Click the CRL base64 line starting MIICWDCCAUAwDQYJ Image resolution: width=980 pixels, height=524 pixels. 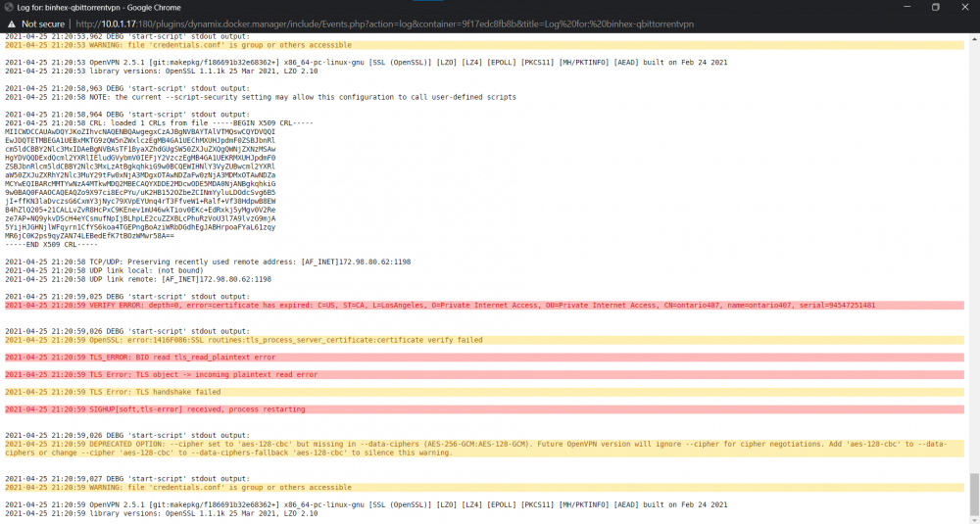point(140,132)
